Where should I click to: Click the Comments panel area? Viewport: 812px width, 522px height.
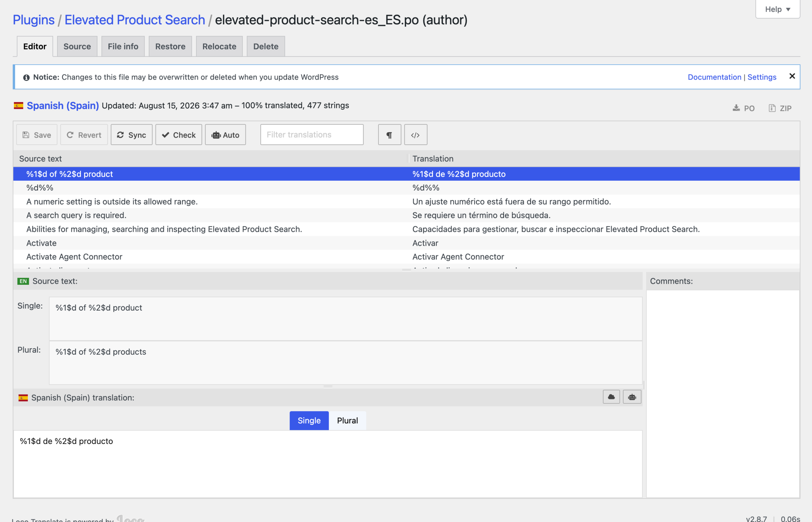point(723,394)
